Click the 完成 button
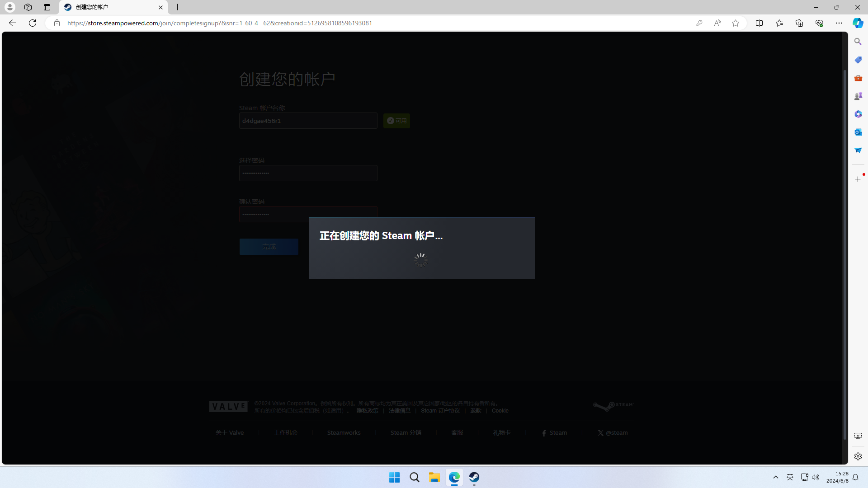Screen dimensions: 868x488 pyautogui.click(x=269, y=247)
